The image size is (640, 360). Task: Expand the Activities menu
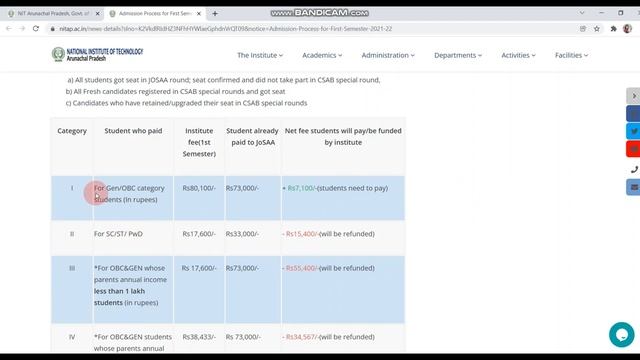518,55
